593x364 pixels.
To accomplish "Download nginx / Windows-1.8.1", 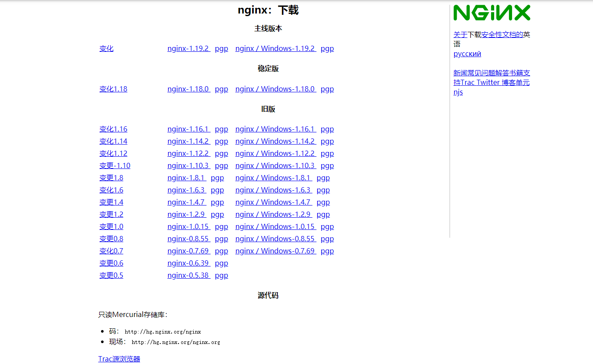I will tap(273, 178).
